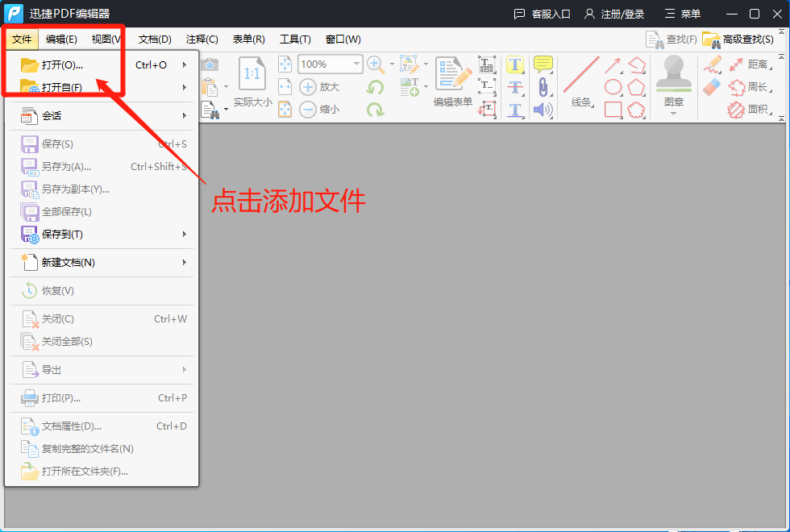Choose 打印(P)... menu entry
Screen dimensions: 790x532
[102, 397]
